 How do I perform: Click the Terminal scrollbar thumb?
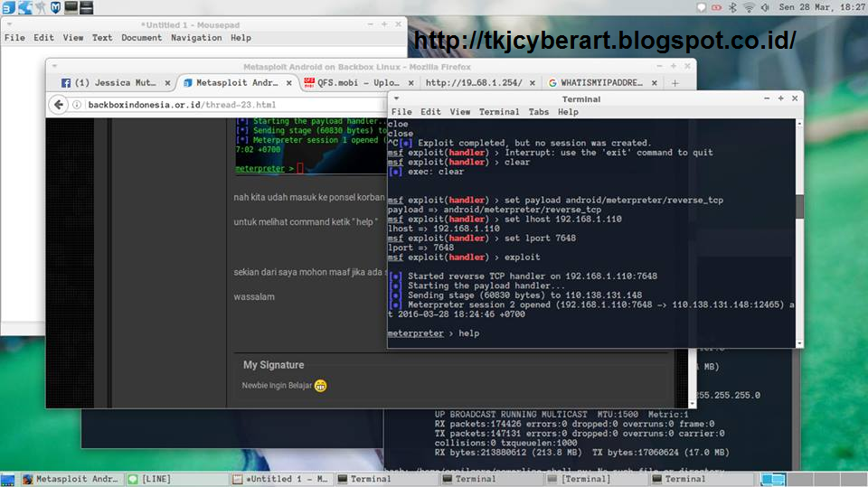799,206
